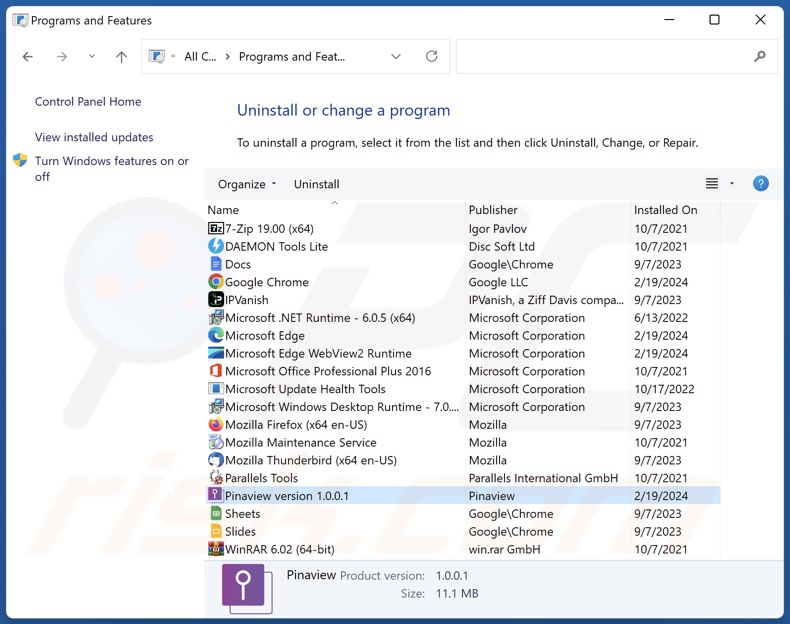Click the Igor Pavlov publisher cell
Screen dimensions: 790x624
[497, 229]
